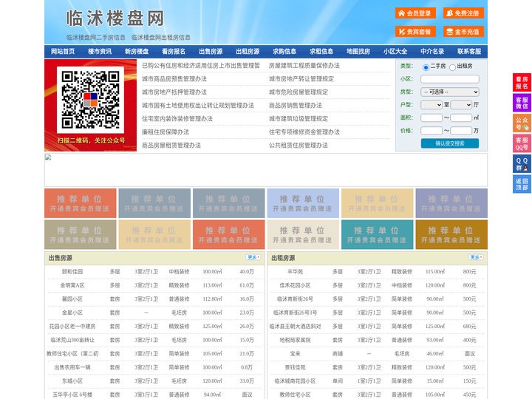Click 确认提交搜索 button
The image size is (532, 399).
tap(450, 143)
